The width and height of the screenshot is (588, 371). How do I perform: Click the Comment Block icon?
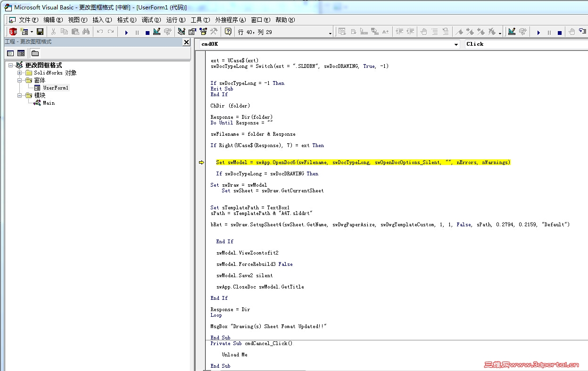point(434,32)
